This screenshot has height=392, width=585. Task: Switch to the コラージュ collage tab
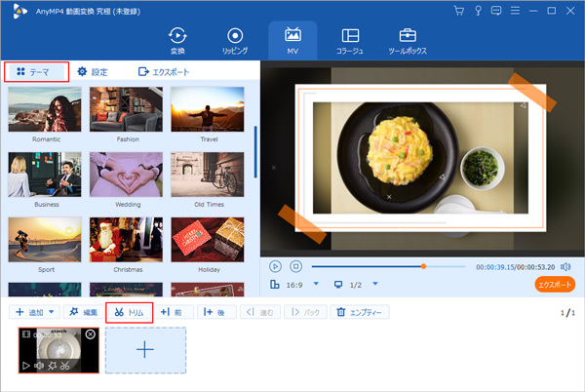(x=351, y=40)
